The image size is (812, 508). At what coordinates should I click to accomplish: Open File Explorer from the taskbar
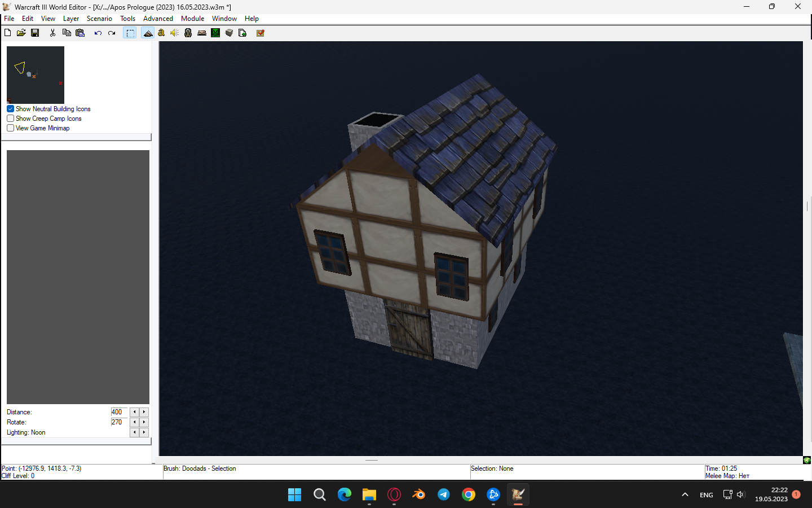[x=369, y=494]
